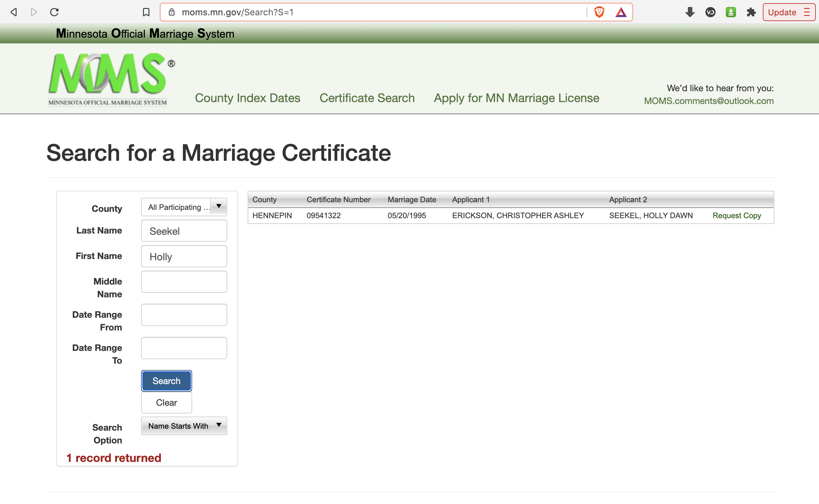
Task: Open the Brave Rewards triangle icon
Action: point(621,12)
